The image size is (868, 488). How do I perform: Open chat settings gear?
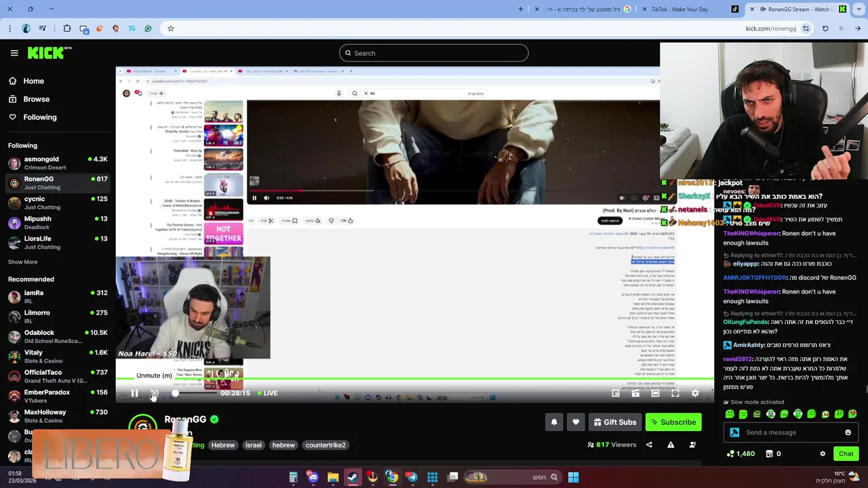(823, 454)
